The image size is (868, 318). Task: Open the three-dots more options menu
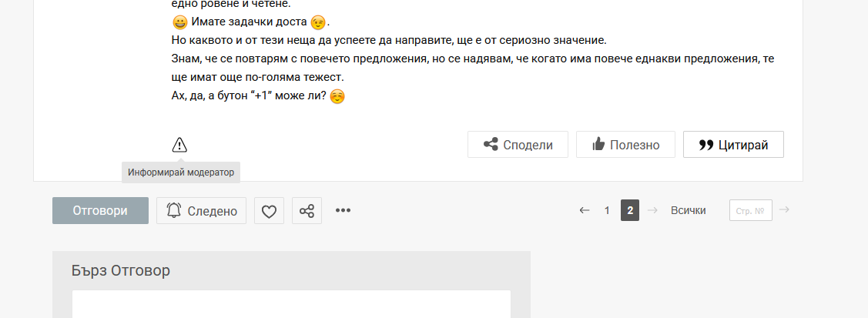coord(344,210)
